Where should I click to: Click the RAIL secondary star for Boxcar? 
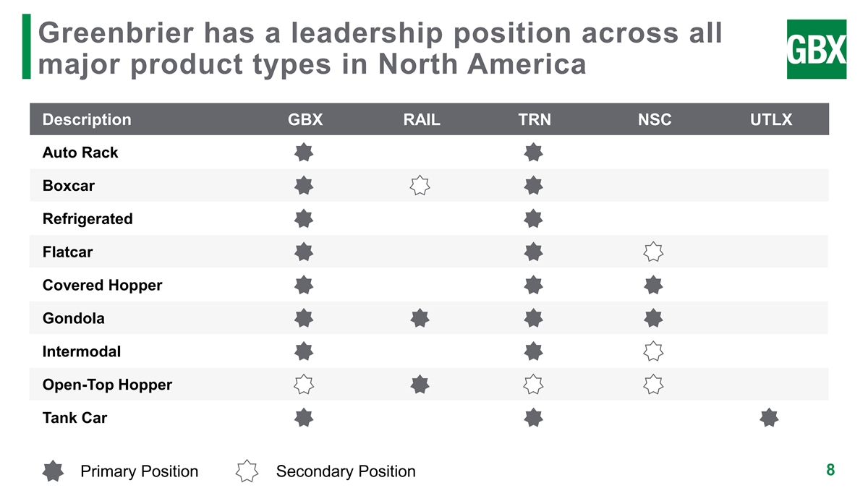pos(420,186)
